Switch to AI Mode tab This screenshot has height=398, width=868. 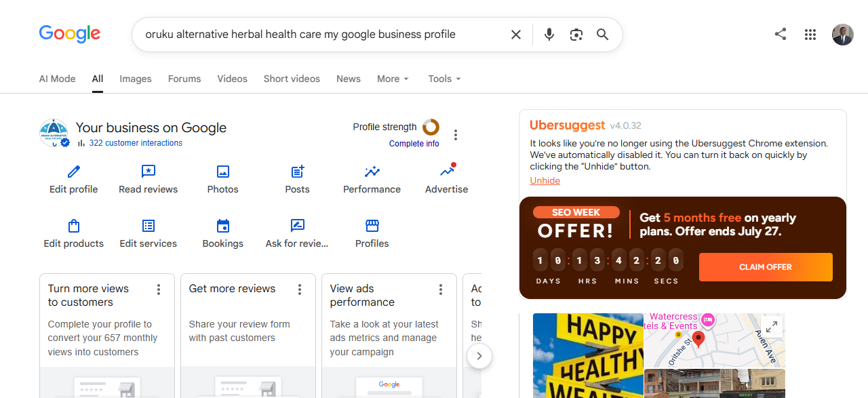[x=58, y=79]
